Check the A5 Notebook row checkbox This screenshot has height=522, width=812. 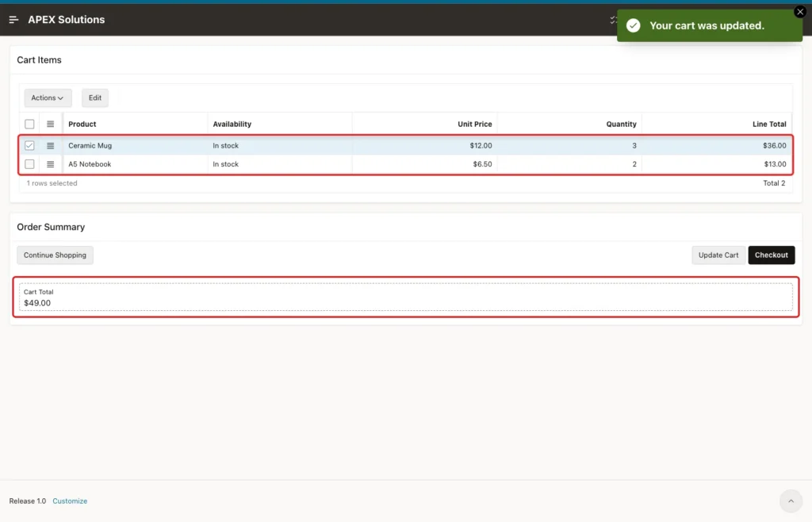[x=29, y=164]
